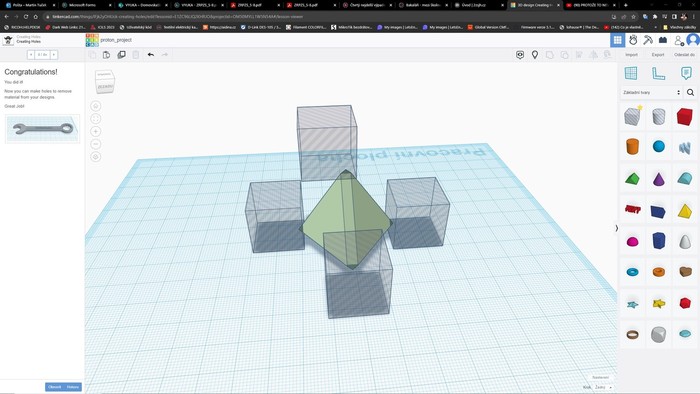Switch to 3D design grid view
Viewport: 700px width, 394px height.
point(618,40)
